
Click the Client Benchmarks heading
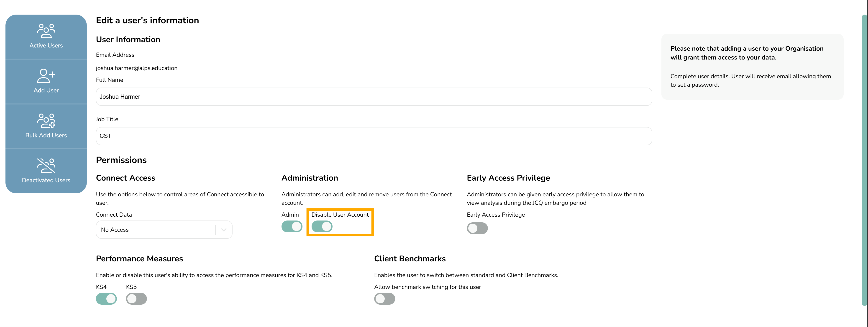coord(410,259)
